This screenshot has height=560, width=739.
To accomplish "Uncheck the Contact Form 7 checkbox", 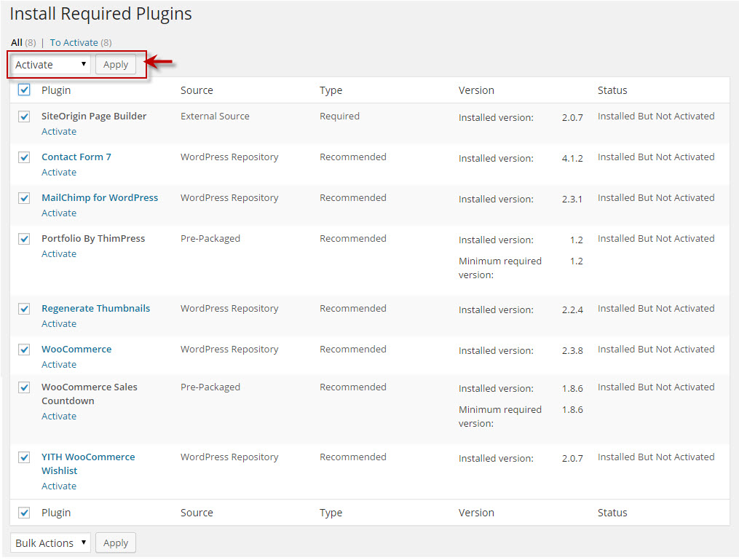I will (x=24, y=157).
